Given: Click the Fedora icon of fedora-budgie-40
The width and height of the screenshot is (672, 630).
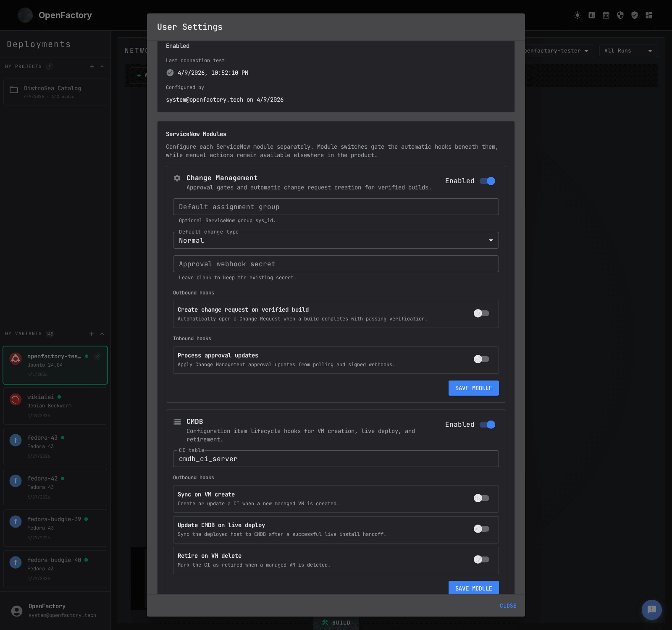Looking at the screenshot, I should [x=16, y=562].
